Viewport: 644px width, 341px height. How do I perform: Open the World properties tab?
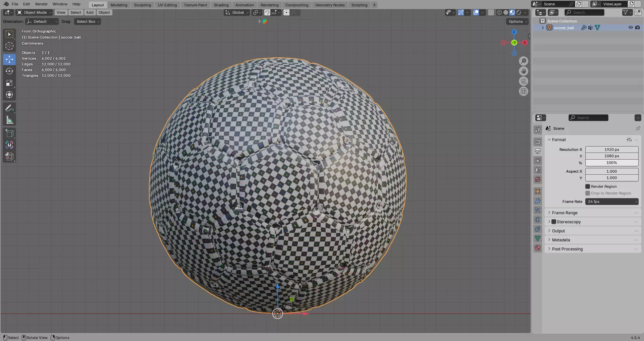click(538, 179)
